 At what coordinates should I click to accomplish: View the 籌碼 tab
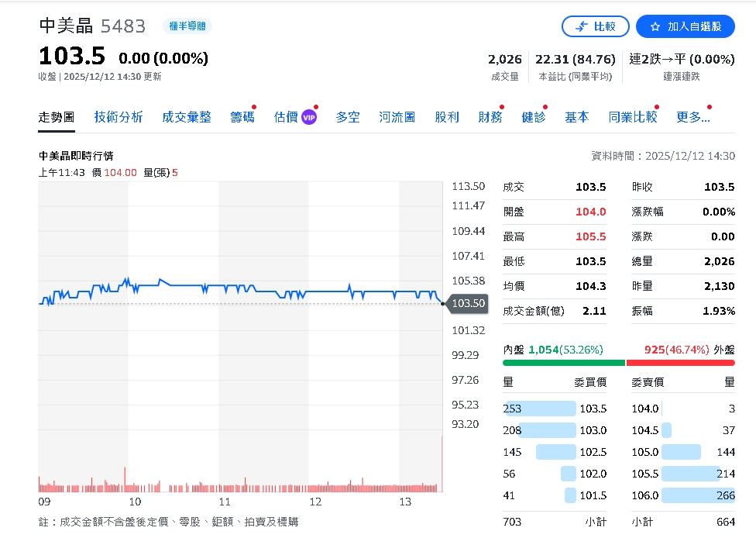coord(242,116)
